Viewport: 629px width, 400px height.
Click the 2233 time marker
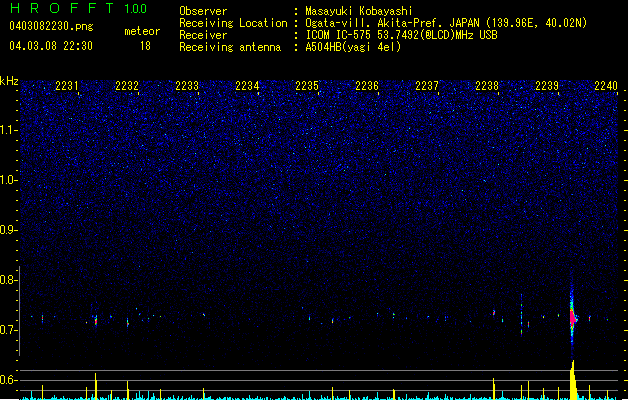pos(187,86)
